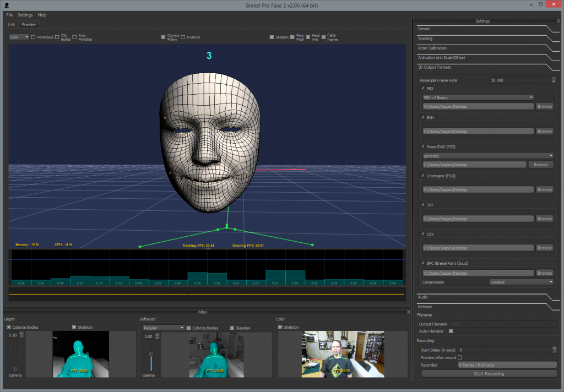Click the Color video webcam thumbnail

pos(343,354)
